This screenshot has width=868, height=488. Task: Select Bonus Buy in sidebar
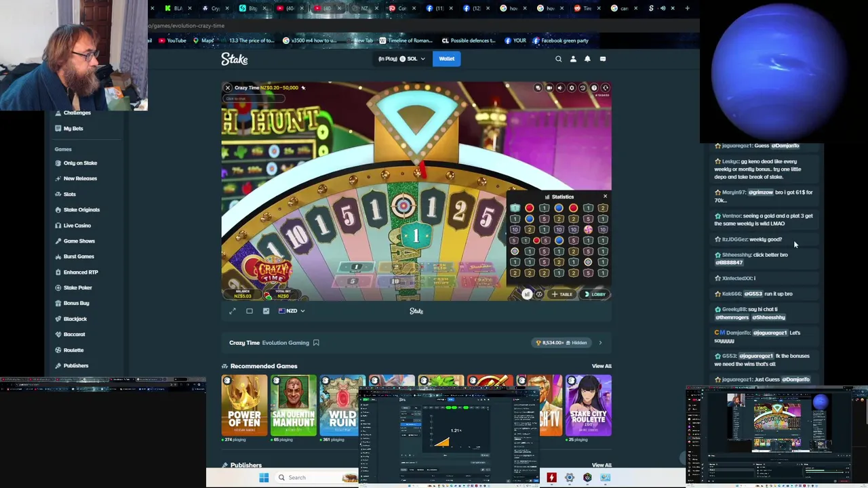pyautogui.click(x=76, y=304)
